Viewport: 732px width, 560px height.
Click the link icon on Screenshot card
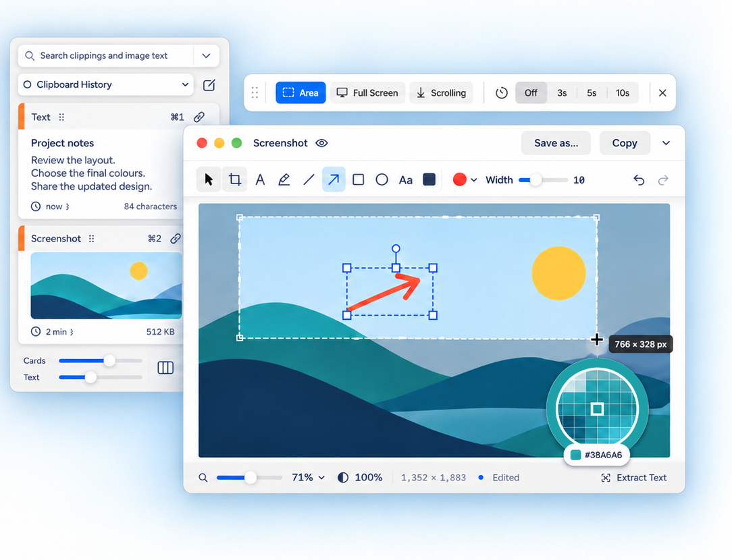[176, 239]
